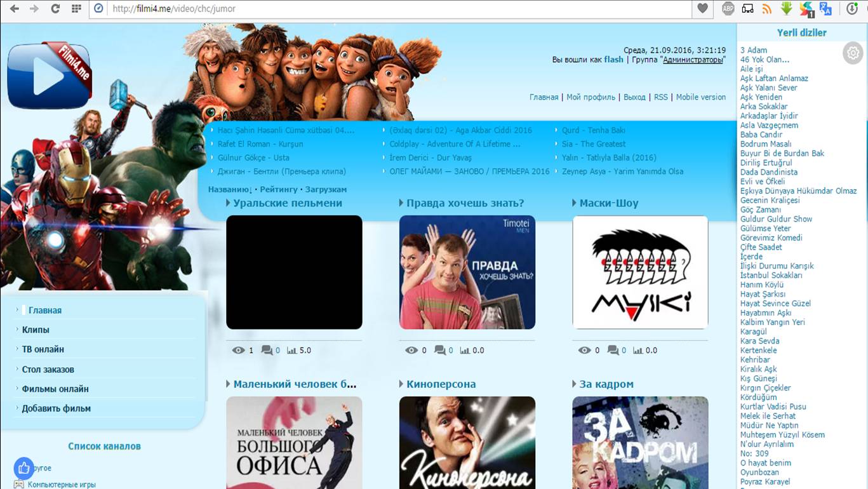The image size is (868, 489).
Task: Reload the page with refresh icon
Action: click(x=55, y=9)
